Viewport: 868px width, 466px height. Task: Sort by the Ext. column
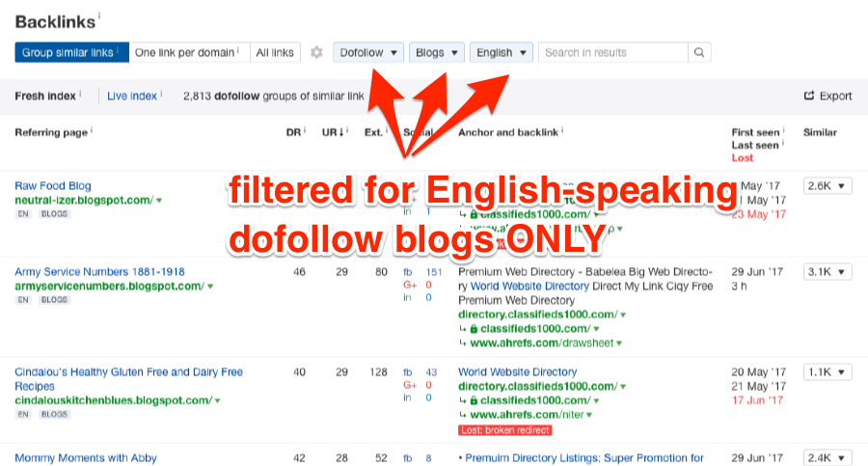pos(373,132)
